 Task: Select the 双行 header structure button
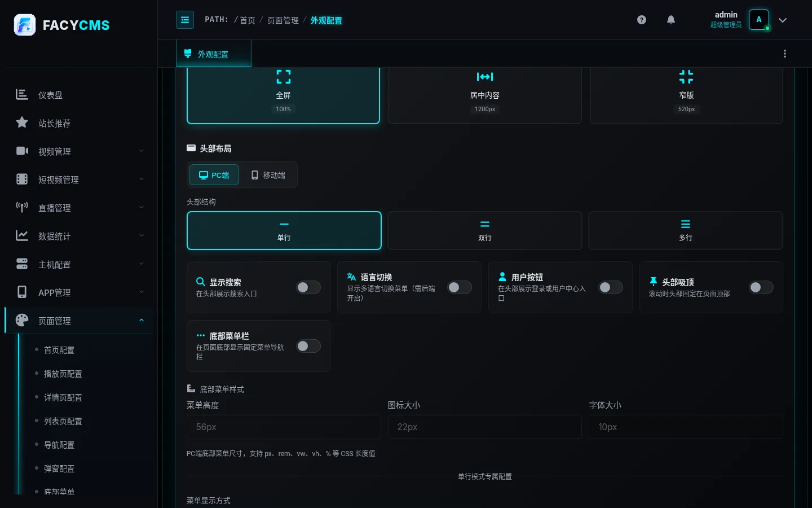485,230
